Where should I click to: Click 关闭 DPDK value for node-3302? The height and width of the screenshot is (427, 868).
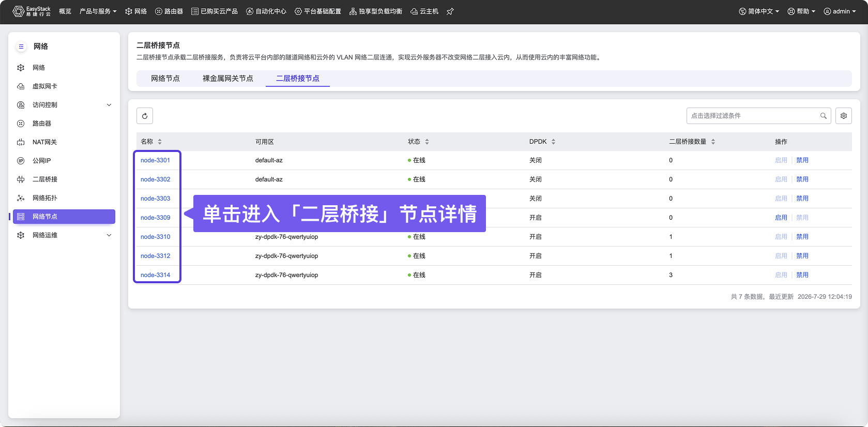point(536,179)
